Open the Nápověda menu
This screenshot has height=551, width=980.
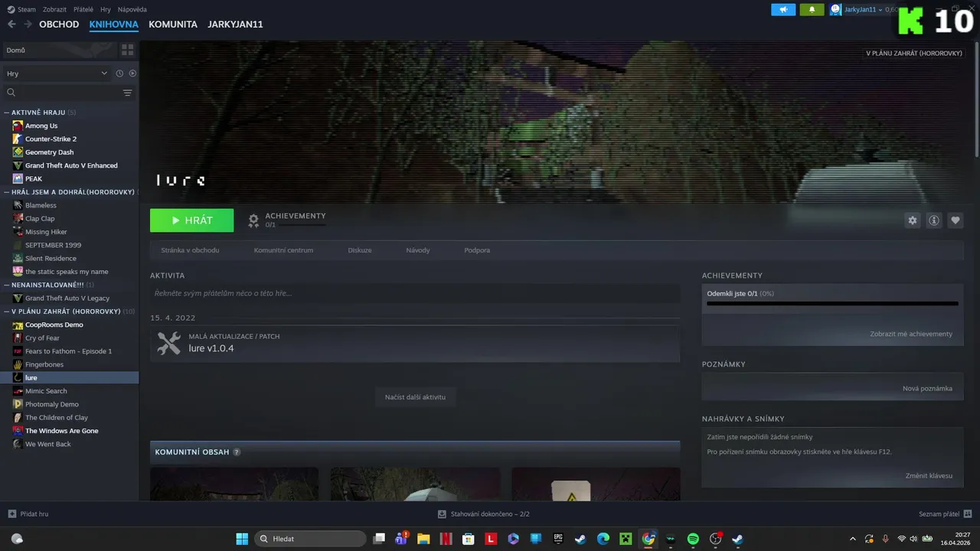(132, 9)
